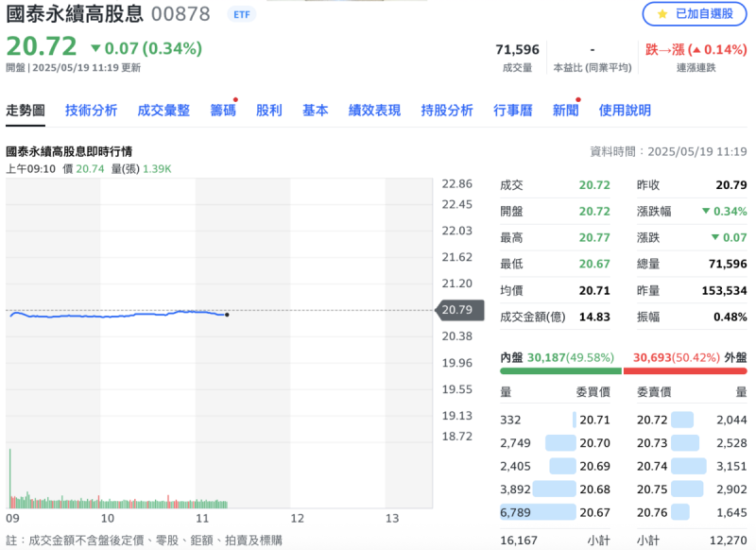The width and height of the screenshot is (756, 550).
Task: Click the bid price 20.68
Action: point(594,490)
